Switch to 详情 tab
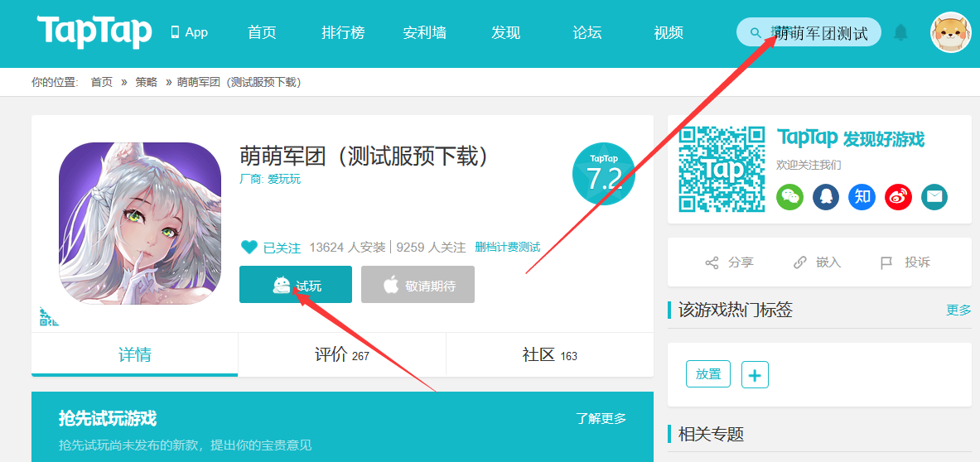980x462 pixels. point(134,354)
